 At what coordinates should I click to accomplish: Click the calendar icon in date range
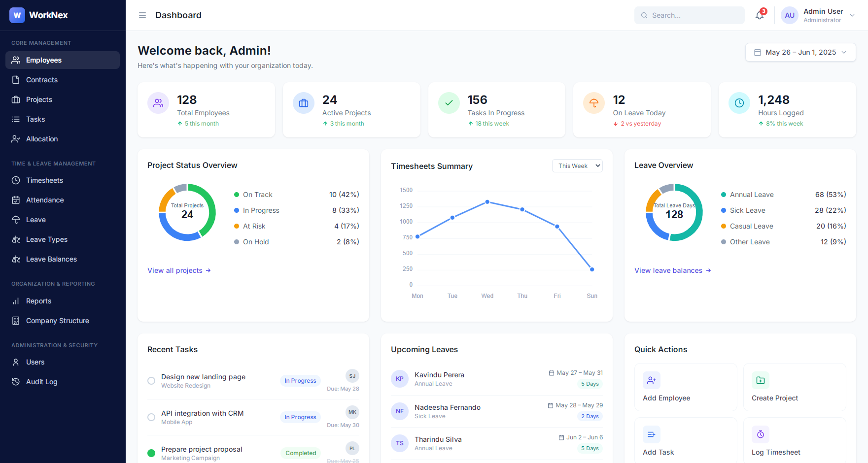pos(758,52)
